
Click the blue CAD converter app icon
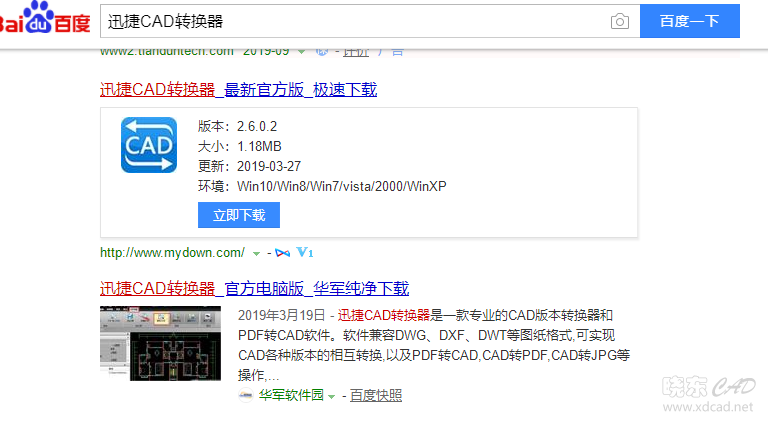click(149, 145)
